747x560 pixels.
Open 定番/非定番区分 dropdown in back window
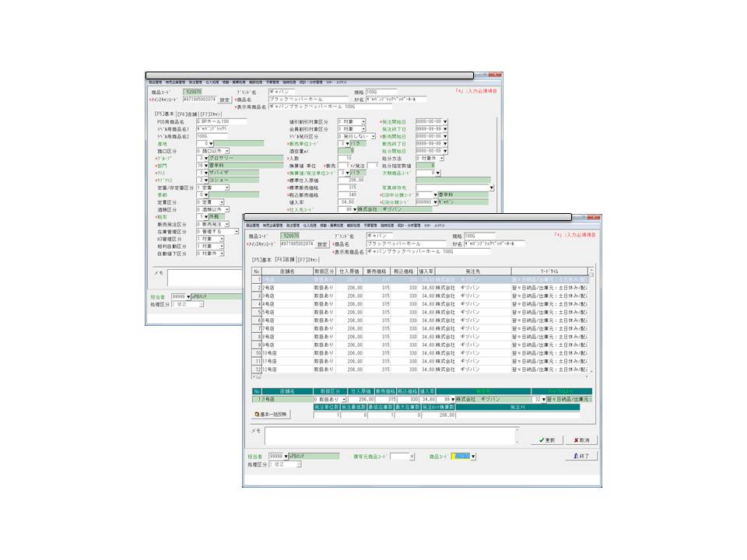226,187
